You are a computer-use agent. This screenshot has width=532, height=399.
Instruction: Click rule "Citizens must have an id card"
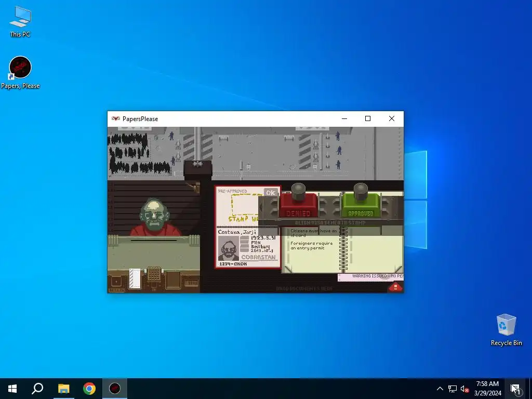click(313, 233)
